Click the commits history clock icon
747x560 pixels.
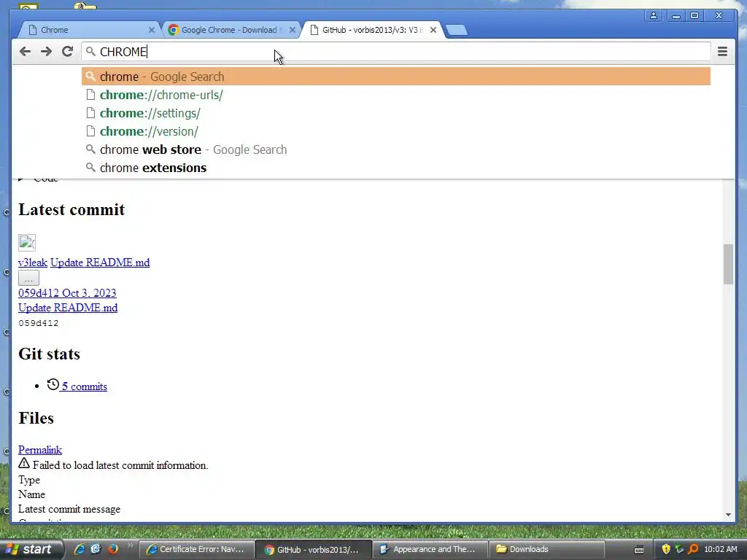pyautogui.click(x=53, y=384)
